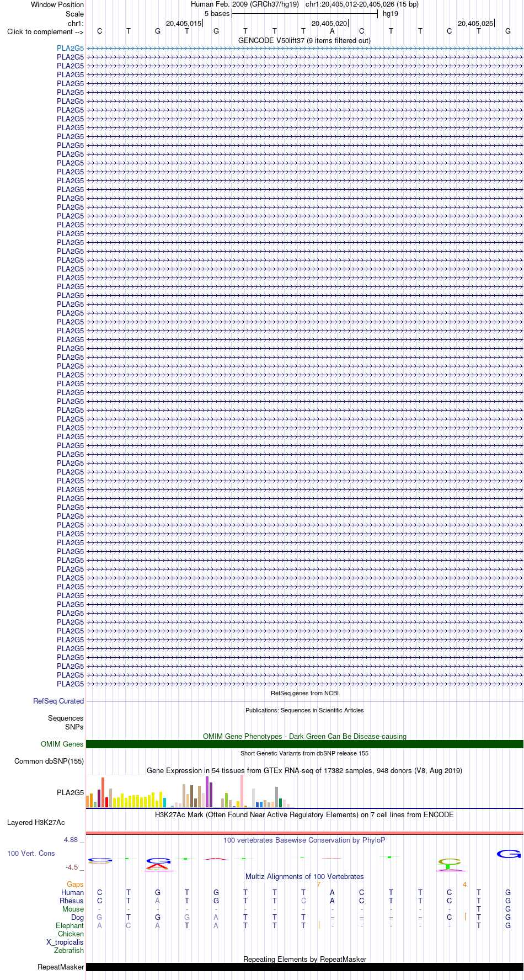
Task: Click the orange gap number 7
Action: 318,885
